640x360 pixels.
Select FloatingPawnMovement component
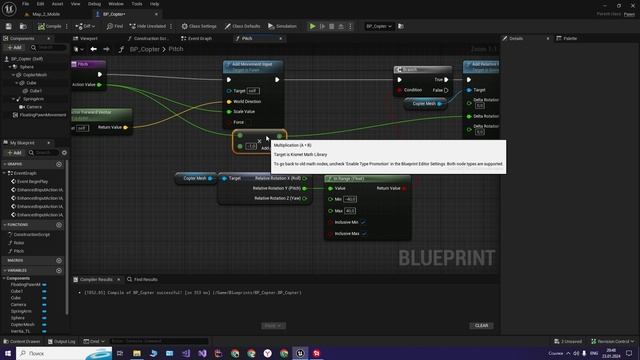(42, 115)
